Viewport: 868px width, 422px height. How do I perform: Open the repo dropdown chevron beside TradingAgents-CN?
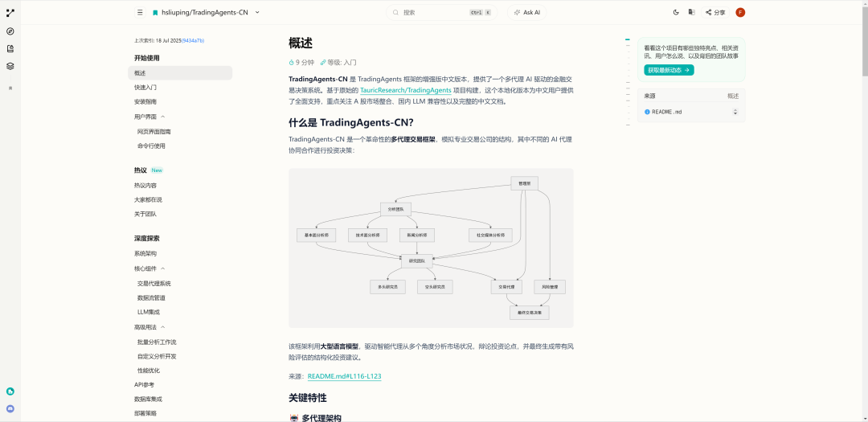point(257,12)
